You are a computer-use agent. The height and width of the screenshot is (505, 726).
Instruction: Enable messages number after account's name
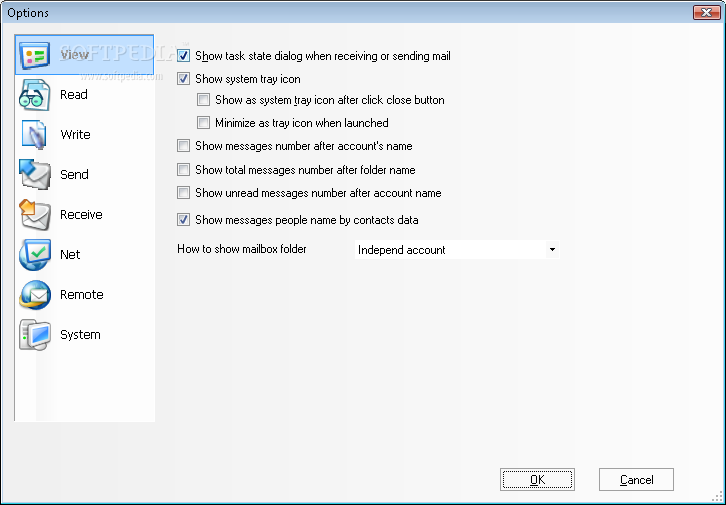click(x=183, y=146)
